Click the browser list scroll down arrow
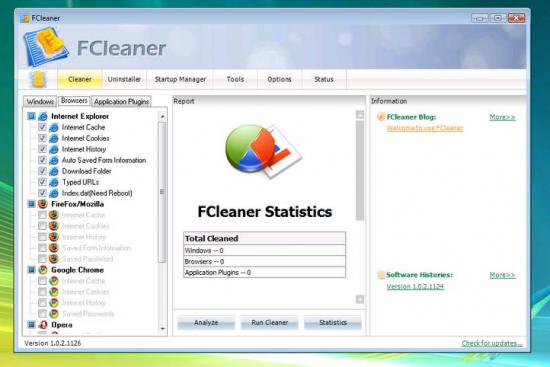The height and width of the screenshot is (367, 550). pyautogui.click(x=162, y=329)
